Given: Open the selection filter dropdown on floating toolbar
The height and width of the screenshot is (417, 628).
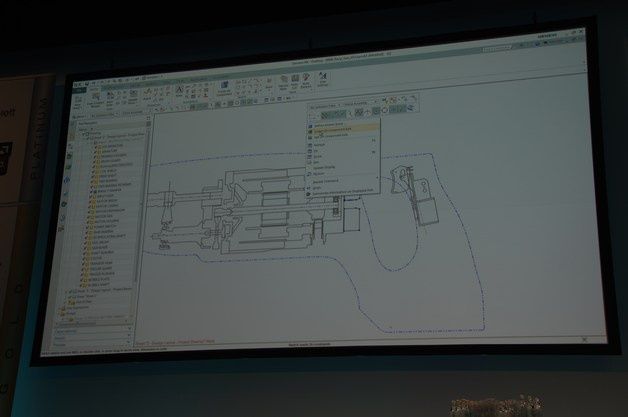Looking at the screenshot, I should point(324,106).
